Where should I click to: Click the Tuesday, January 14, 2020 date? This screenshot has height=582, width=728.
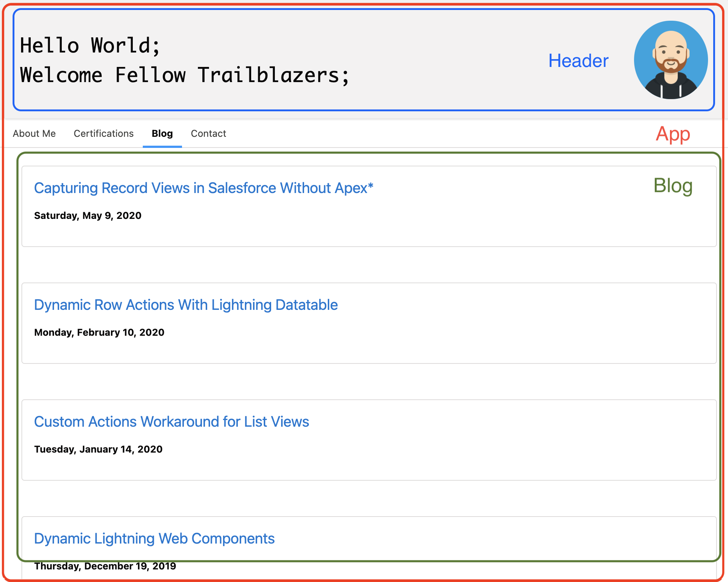tap(98, 449)
